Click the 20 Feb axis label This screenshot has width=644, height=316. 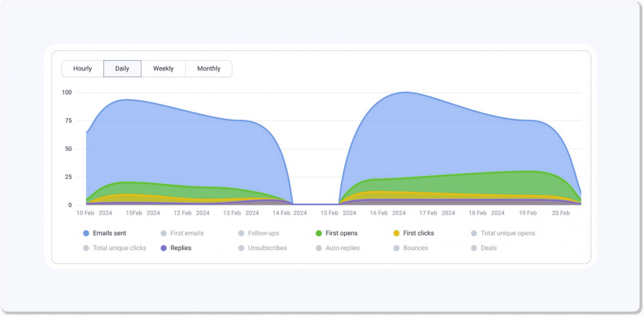(561, 213)
